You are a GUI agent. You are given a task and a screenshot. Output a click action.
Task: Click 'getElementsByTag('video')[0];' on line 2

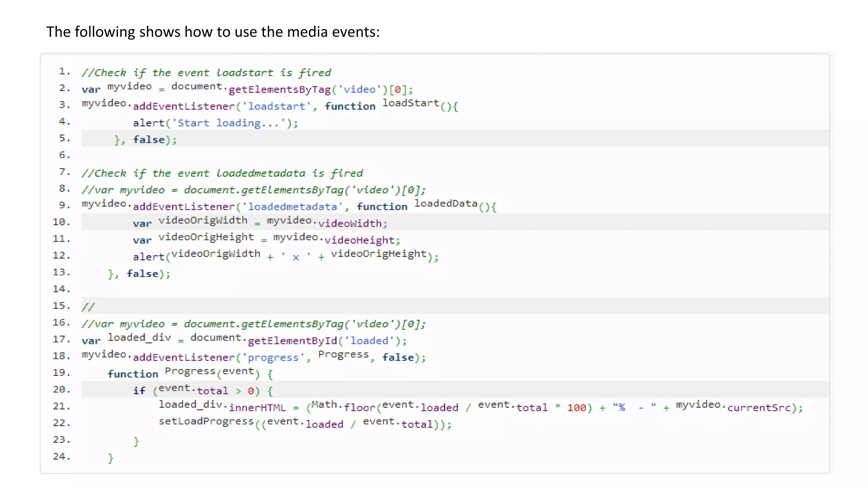321,89
